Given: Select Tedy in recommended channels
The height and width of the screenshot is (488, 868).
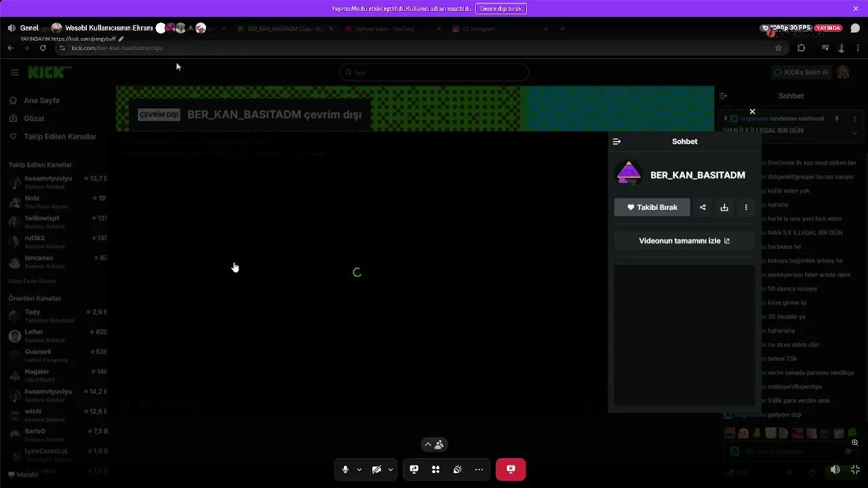Looking at the screenshot, I should (56, 316).
